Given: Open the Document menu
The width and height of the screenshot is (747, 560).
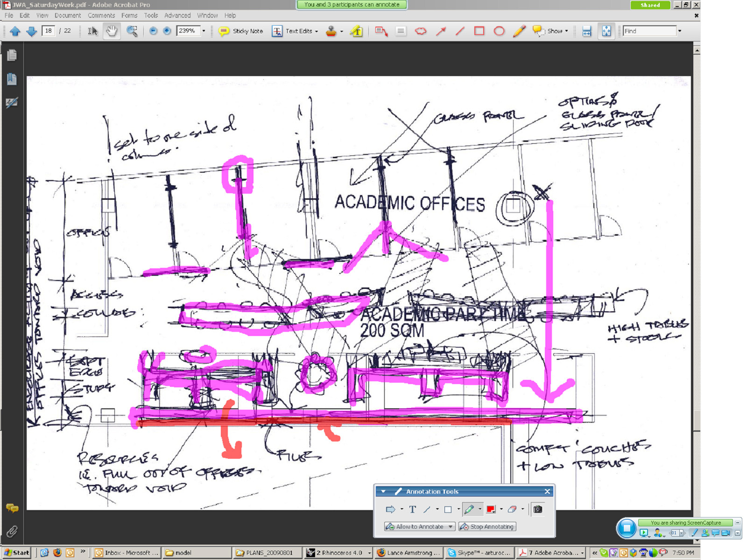Looking at the screenshot, I should [68, 15].
